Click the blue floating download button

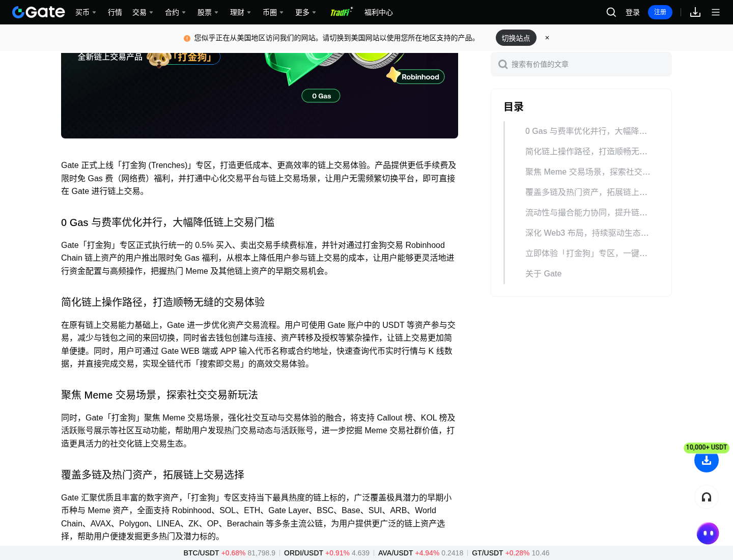(707, 460)
